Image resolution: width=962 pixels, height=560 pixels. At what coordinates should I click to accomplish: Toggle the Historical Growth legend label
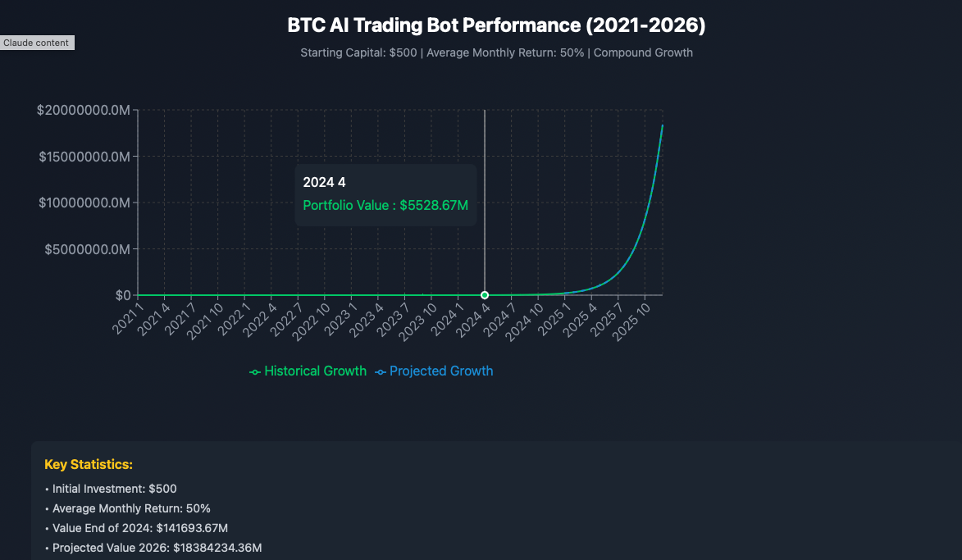[315, 371]
